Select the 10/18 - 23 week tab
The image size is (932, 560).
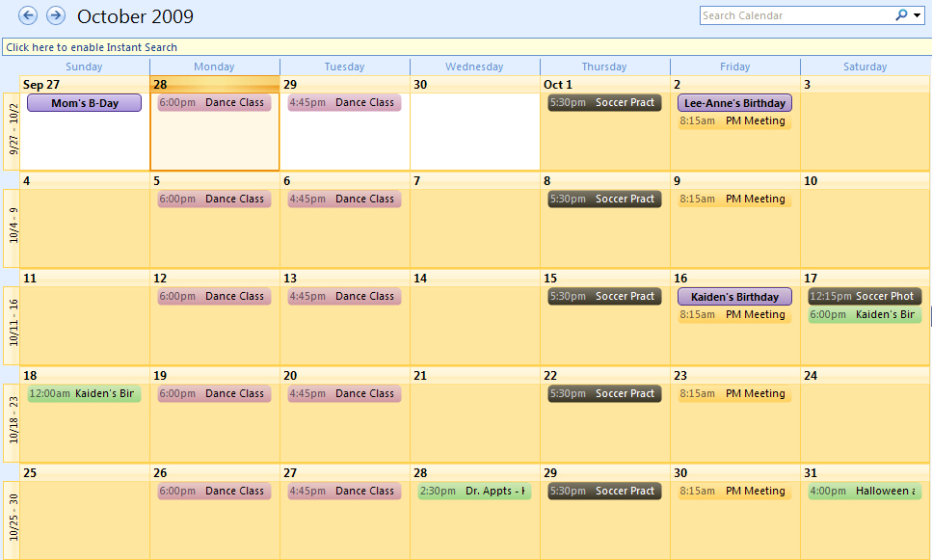[x=12, y=423]
